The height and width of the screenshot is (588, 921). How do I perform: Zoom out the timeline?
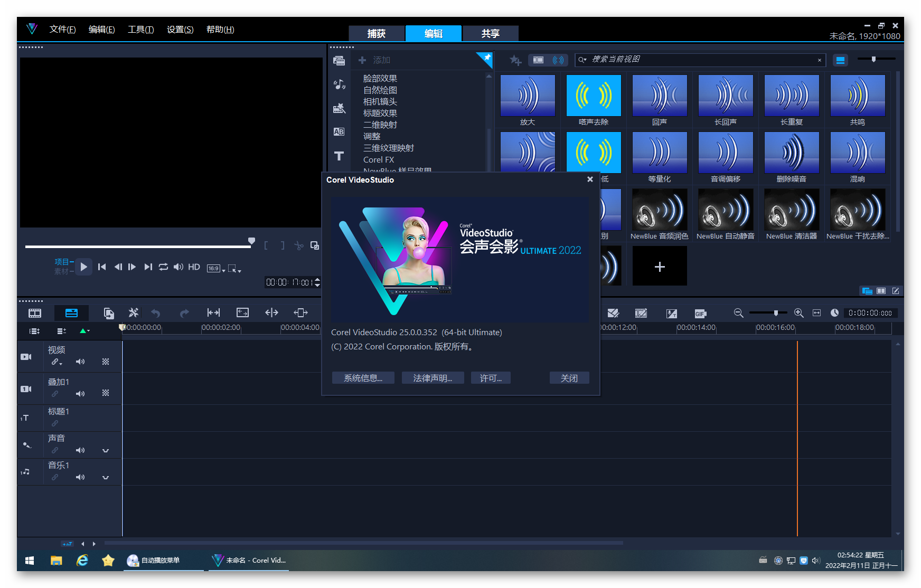(739, 313)
